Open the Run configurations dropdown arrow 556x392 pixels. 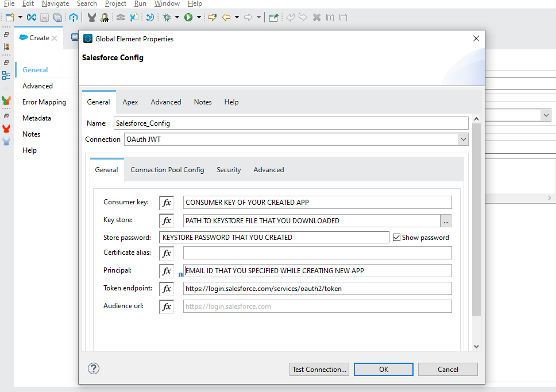click(x=199, y=17)
